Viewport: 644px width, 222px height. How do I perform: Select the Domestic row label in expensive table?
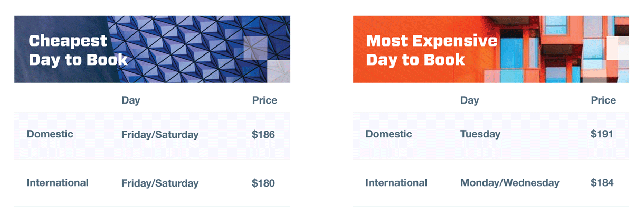(x=389, y=134)
